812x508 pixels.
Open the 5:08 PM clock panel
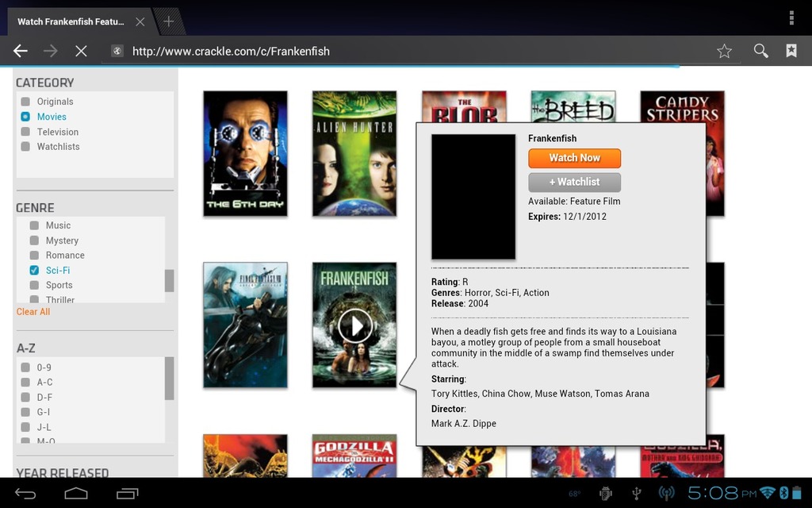(x=722, y=492)
